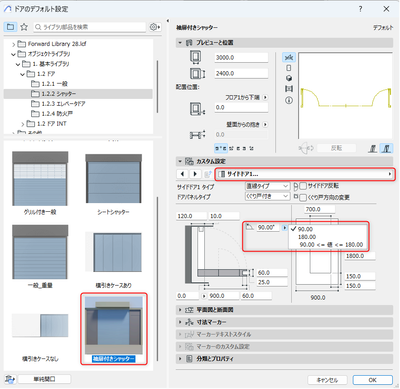Select the 3D preview mode icon

click(289, 78)
